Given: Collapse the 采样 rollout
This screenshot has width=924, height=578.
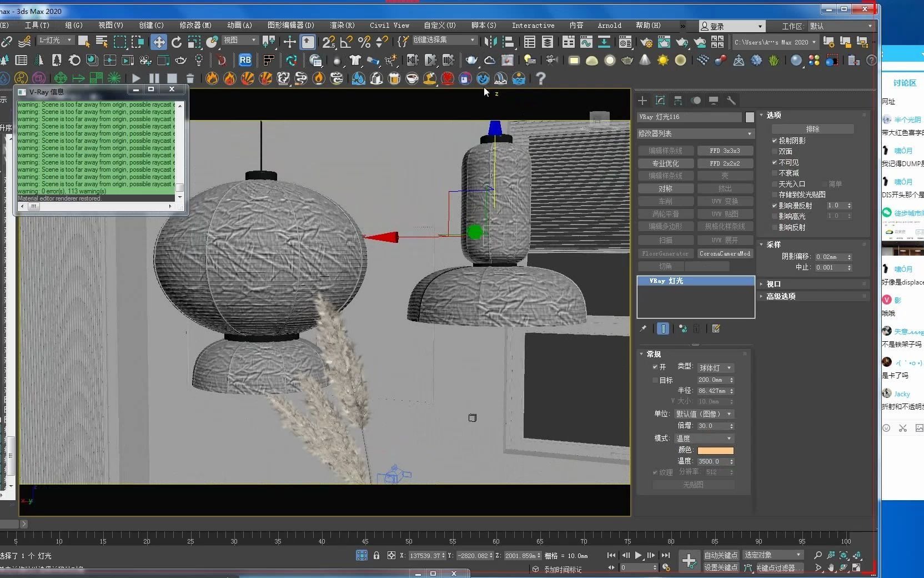Looking at the screenshot, I should [774, 245].
